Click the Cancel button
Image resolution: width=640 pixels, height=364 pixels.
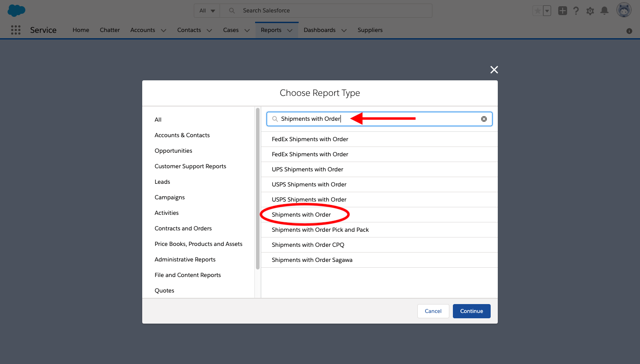point(433,311)
